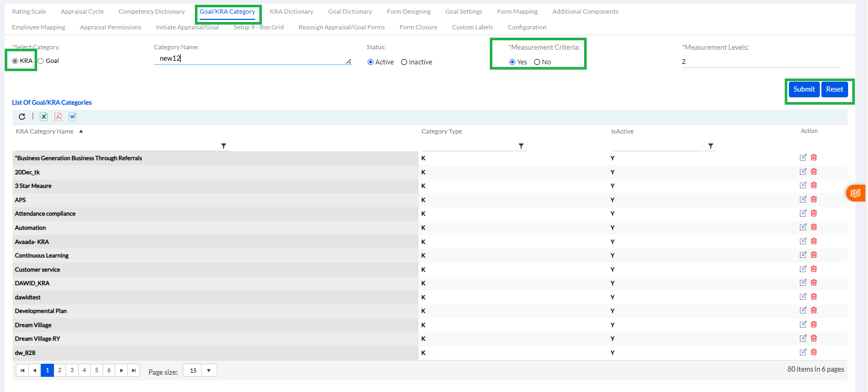Open the Category Type filter menu
Viewport: 868px width, 392px height.
521,146
